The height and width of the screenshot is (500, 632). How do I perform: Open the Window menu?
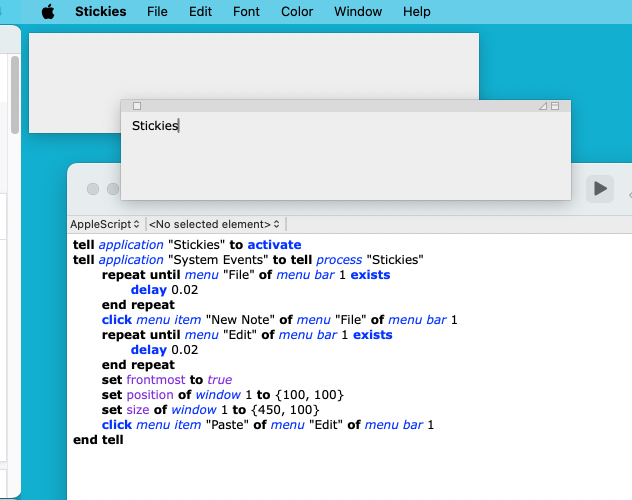point(358,12)
